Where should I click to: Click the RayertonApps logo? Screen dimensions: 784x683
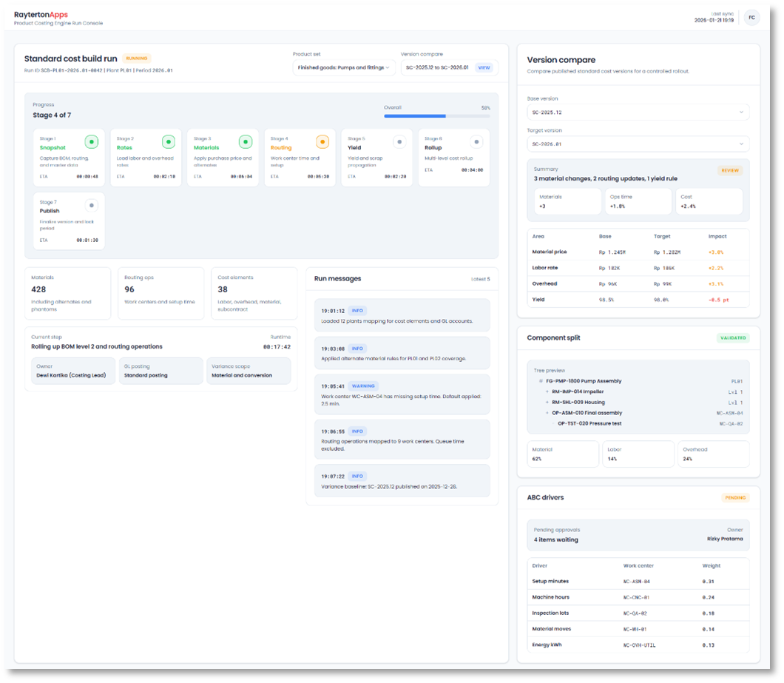(x=41, y=13)
